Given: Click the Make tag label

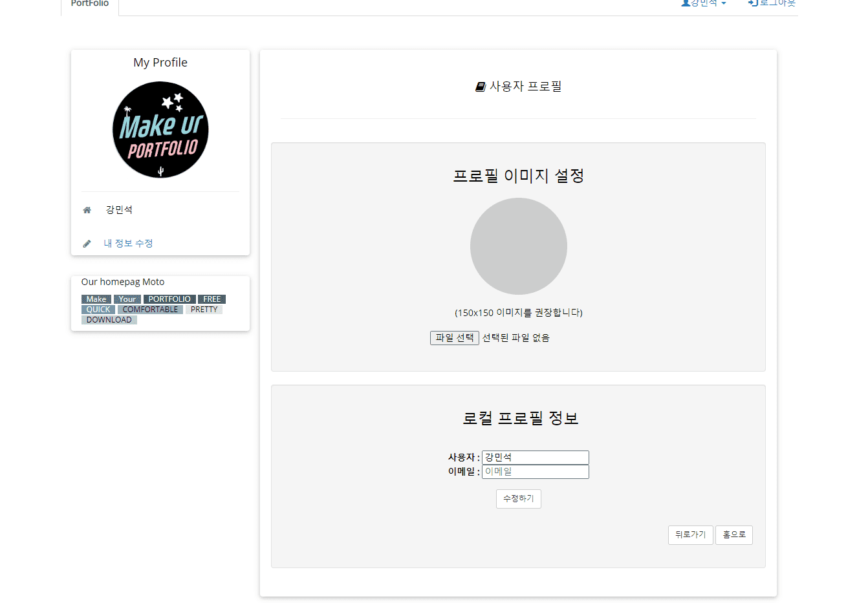Looking at the screenshot, I should pyautogui.click(x=96, y=299).
